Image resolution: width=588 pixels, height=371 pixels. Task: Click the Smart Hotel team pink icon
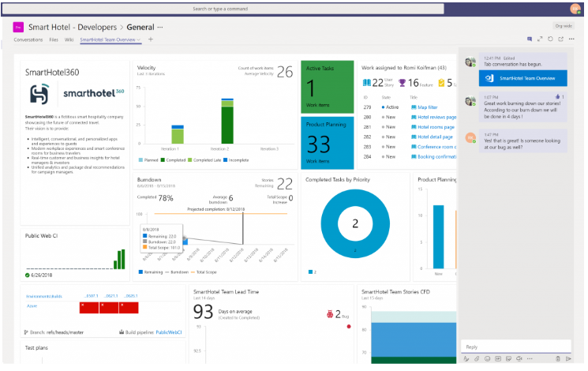pos(18,27)
